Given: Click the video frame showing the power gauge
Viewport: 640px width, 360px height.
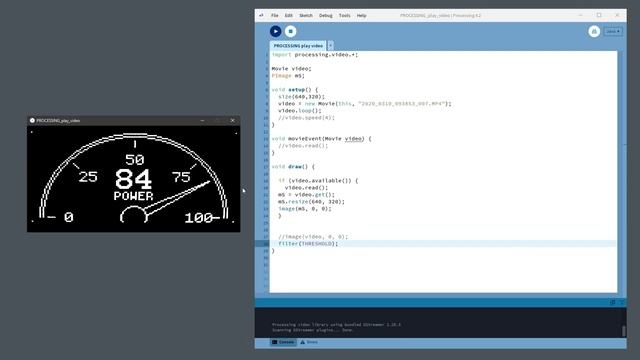Looking at the screenshot, I should tap(133, 179).
